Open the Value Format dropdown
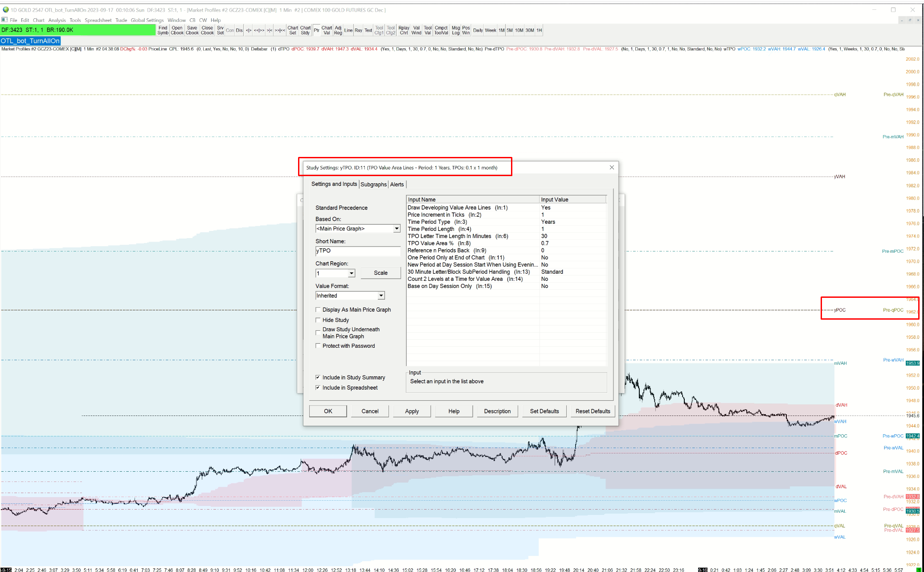This screenshot has height=572, width=924. pyautogui.click(x=381, y=296)
